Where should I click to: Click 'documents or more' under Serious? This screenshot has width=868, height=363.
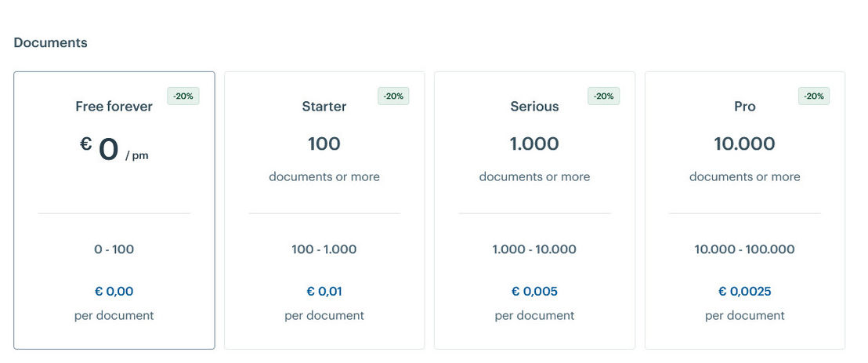(x=535, y=176)
